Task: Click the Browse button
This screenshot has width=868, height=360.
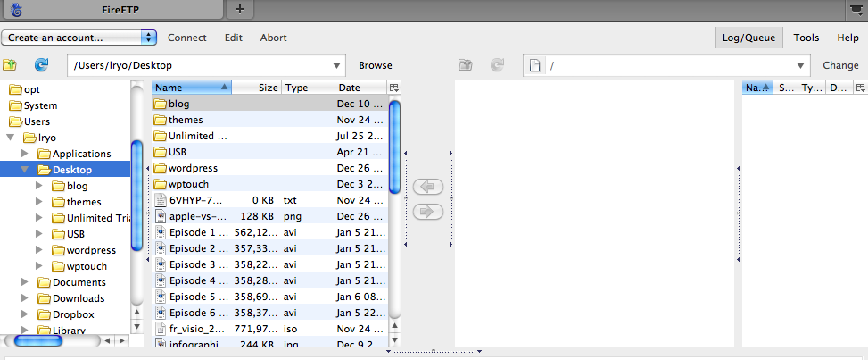Action: [375, 65]
